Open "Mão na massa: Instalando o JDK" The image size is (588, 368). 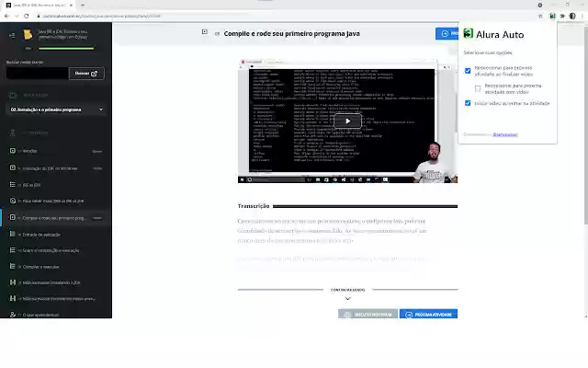click(55, 282)
